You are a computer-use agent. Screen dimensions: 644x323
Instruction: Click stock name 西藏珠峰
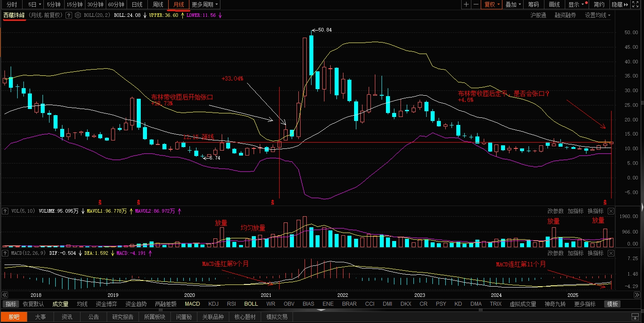[14, 15]
